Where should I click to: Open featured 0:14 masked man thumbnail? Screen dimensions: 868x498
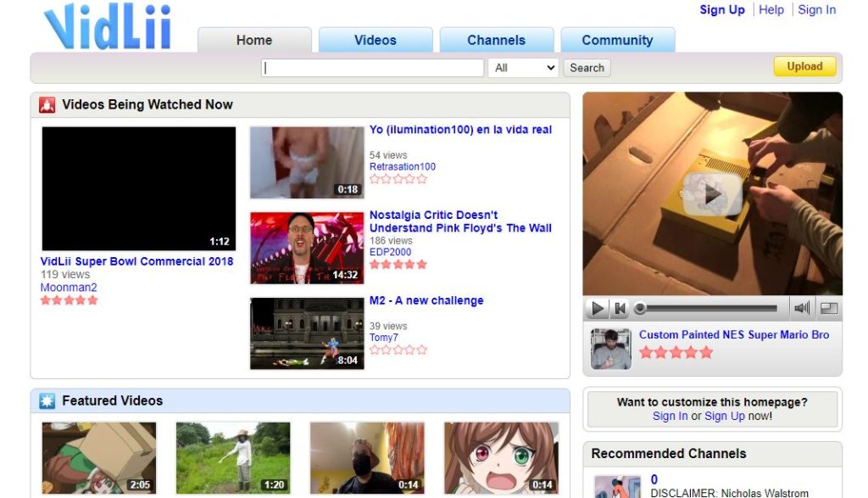(x=367, y=458)
